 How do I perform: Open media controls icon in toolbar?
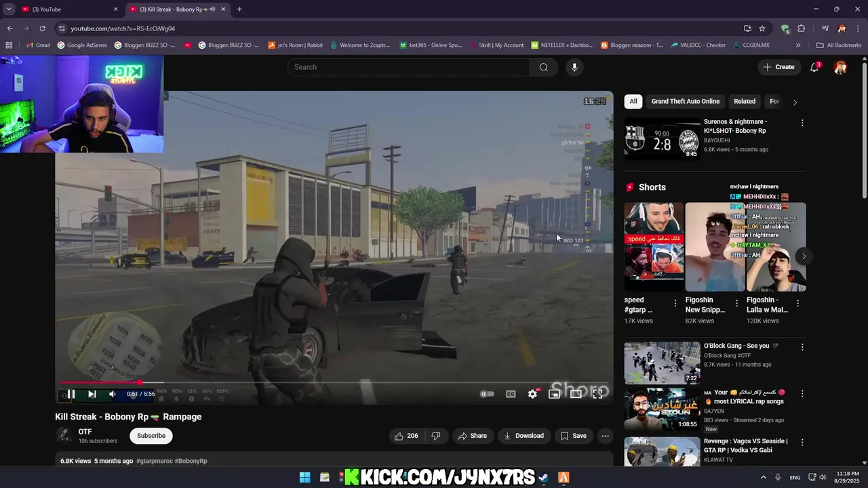pyautogui.click(x=825, y=28)
